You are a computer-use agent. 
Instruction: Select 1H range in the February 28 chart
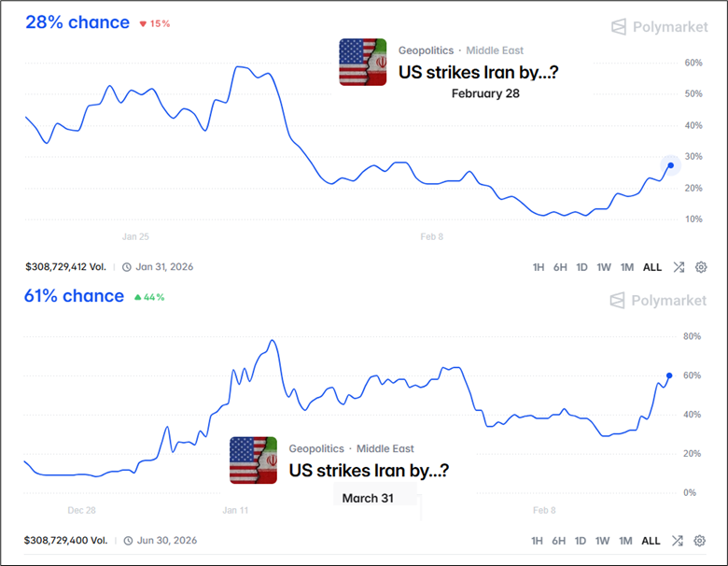coord(539,267)
